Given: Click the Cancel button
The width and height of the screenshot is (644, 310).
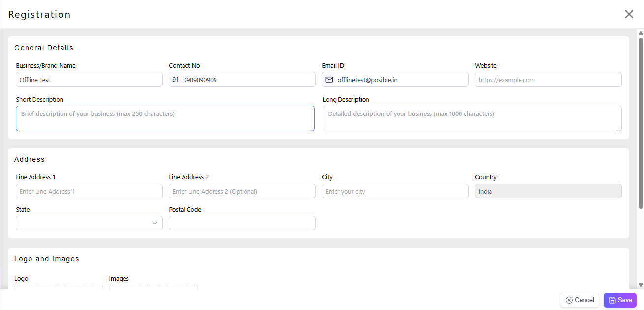Looking at the screenshot, I should [x=580, y=300].
